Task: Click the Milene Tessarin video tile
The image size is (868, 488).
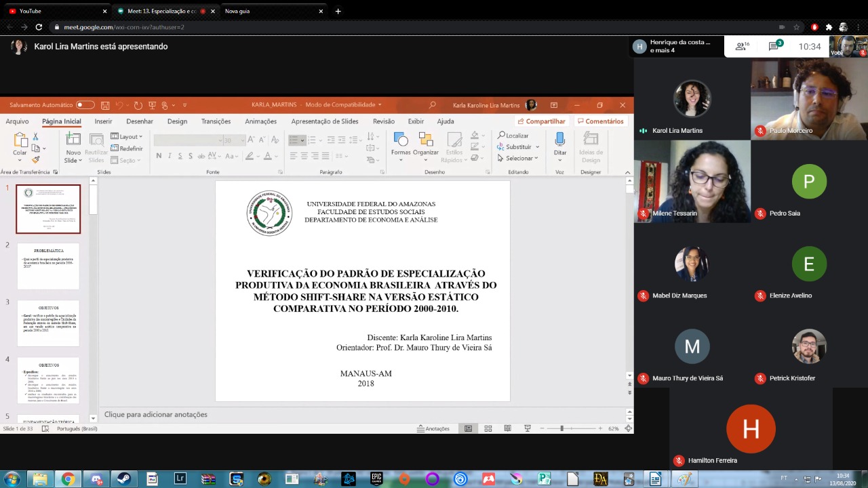Action: point(692,182)
